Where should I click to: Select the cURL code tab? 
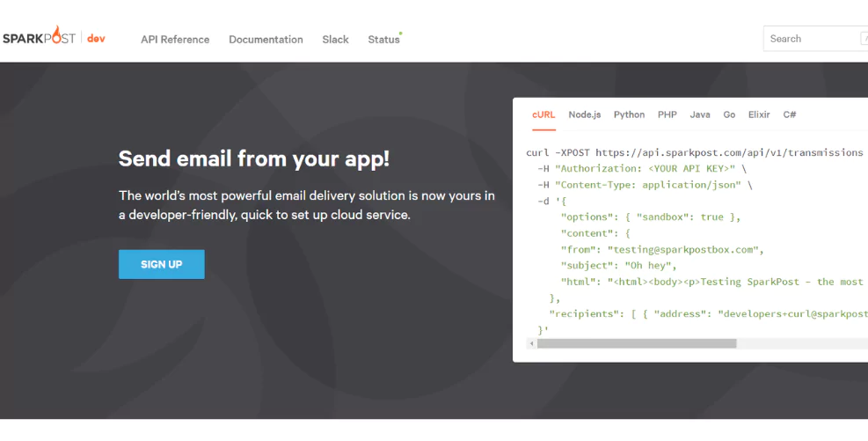coord(543,114)
